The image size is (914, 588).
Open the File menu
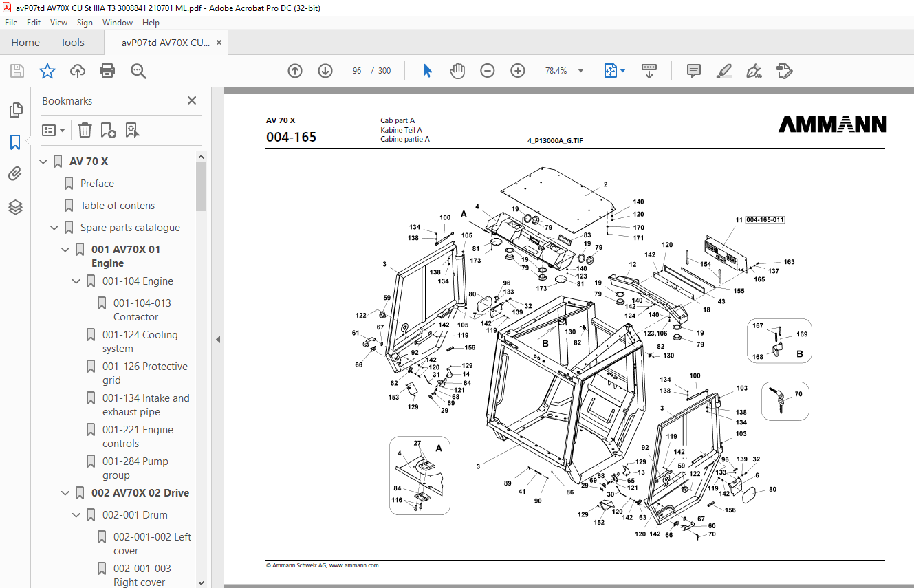pos(11,23)
